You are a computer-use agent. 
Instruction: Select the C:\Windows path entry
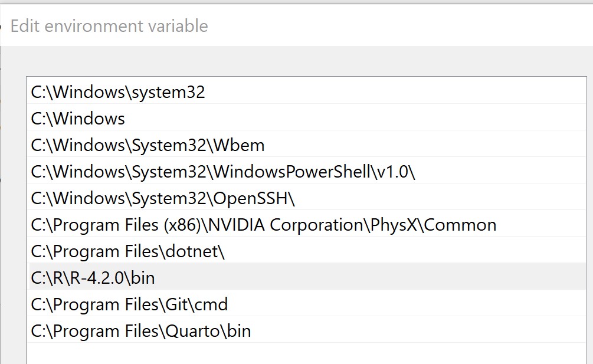click(78, 119)
